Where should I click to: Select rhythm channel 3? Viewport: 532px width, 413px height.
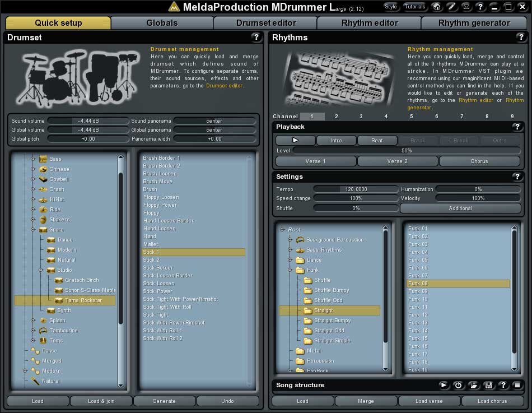coord(361,117)
